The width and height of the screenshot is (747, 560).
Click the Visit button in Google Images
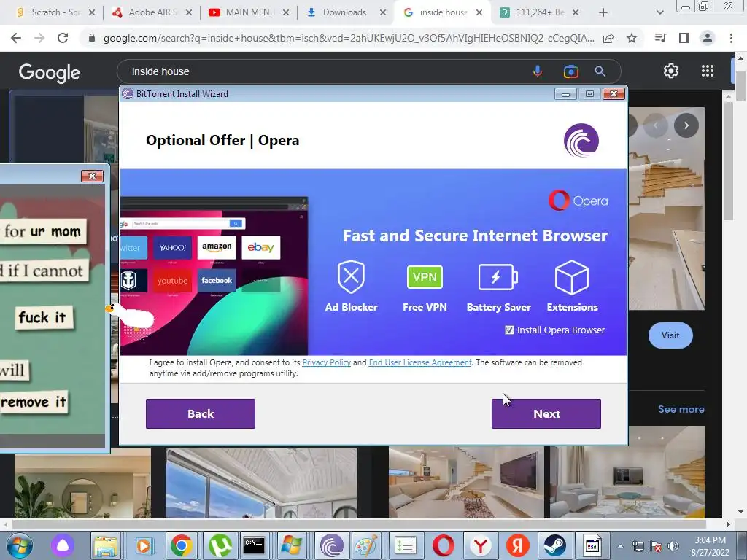(670, 335)
